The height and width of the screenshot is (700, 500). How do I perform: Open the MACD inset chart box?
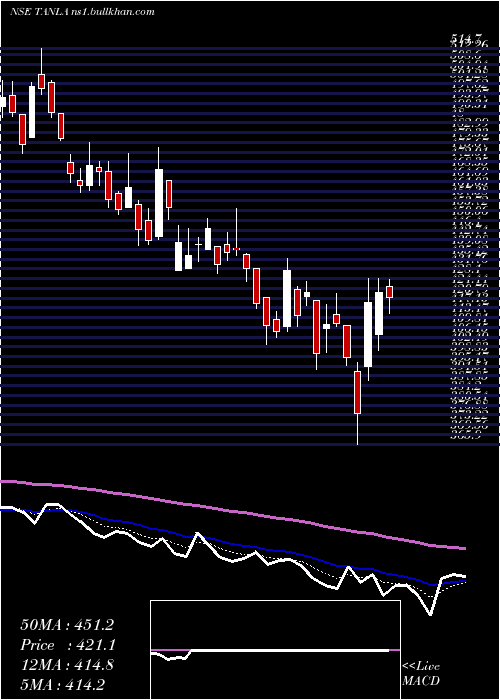point(275,650)
